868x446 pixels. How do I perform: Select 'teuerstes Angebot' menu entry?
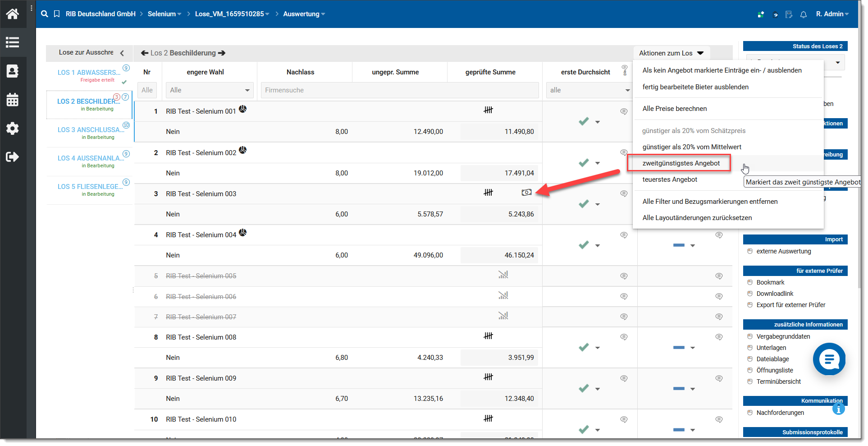[670, 179]
